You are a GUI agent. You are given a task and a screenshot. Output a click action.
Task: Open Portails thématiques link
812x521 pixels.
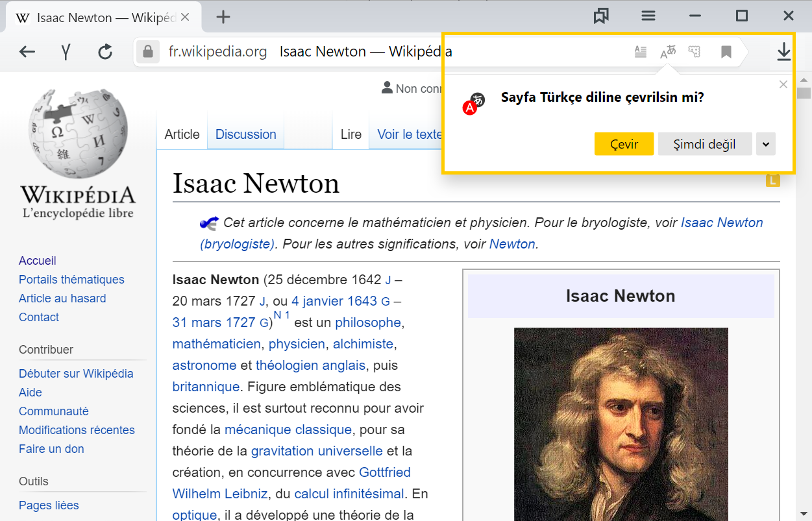pos(71,280)
